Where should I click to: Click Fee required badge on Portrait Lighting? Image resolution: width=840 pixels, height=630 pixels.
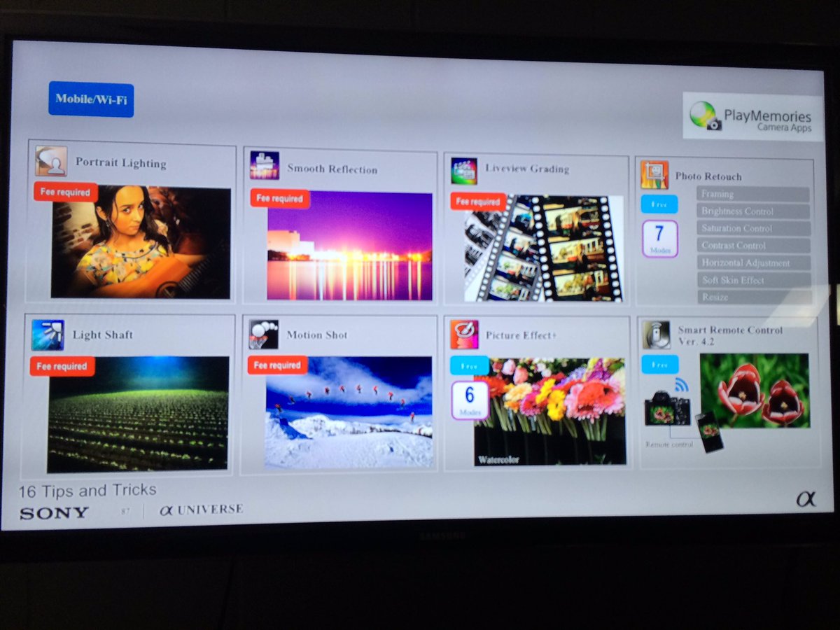point(65,192)
